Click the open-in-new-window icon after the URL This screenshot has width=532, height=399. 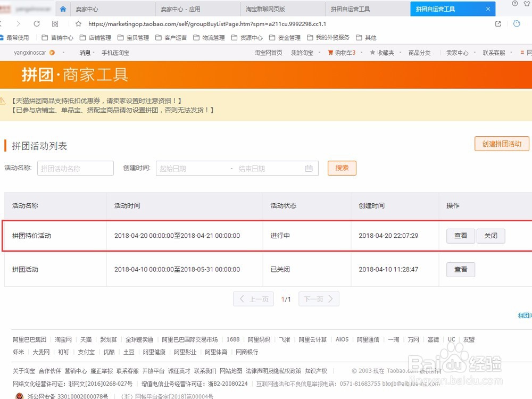497,23
